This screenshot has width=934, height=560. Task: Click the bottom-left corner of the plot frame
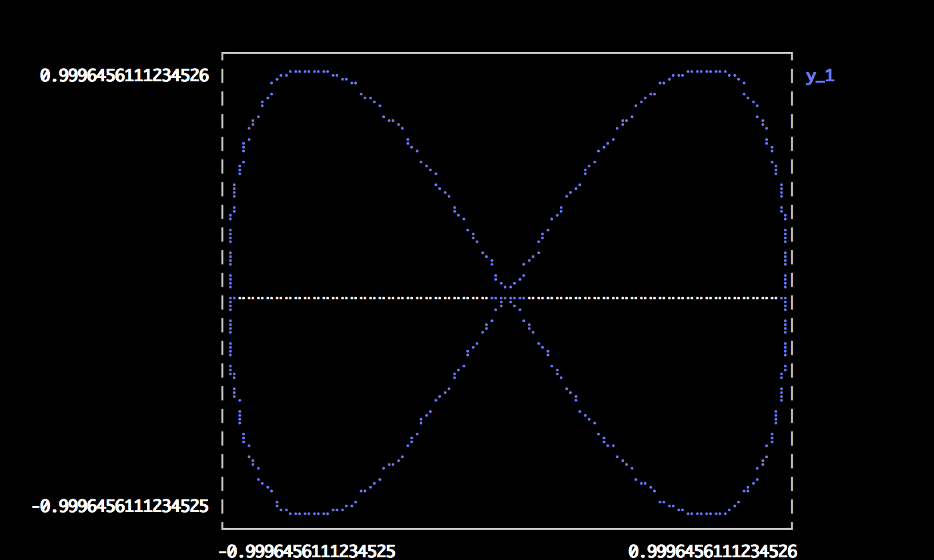(223, 529)
